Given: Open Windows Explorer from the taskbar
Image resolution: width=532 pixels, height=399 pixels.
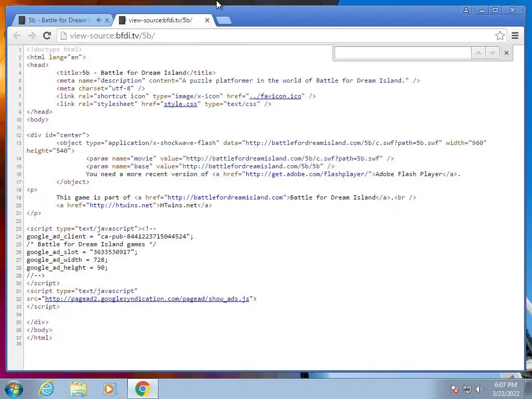Looking at the screenshot, I should tap(78, 389).
